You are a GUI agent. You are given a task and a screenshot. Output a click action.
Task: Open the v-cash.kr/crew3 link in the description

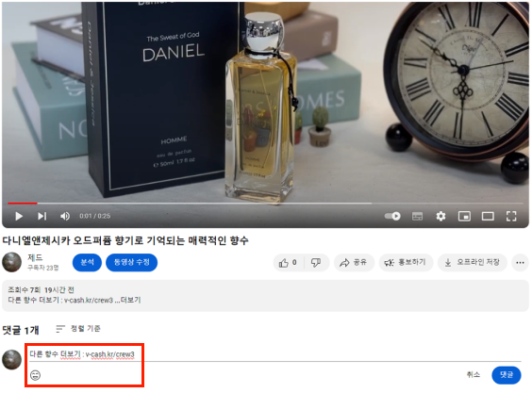(x=89, y=300)
